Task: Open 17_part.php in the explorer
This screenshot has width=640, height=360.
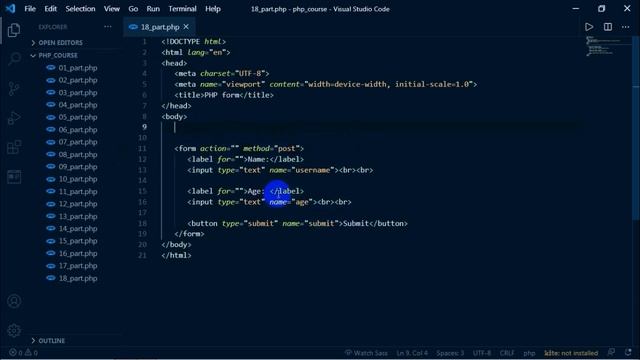Action: [78, 266]
